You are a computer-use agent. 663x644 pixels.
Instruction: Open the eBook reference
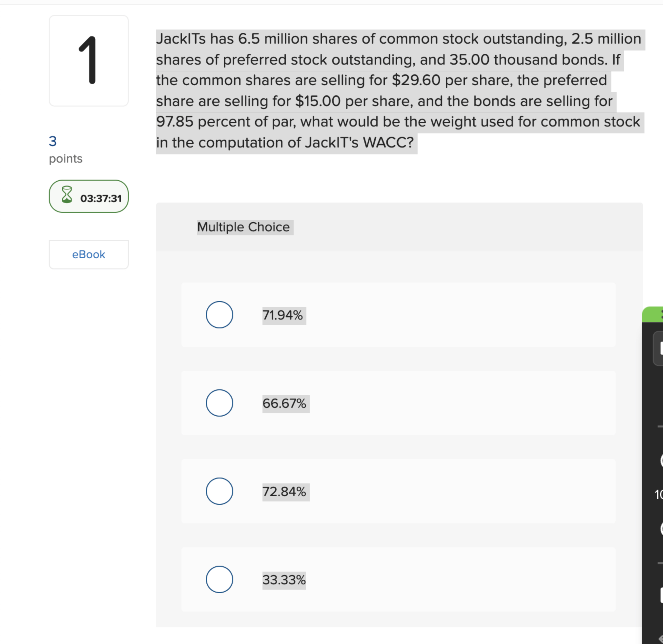tap(88, 254)
